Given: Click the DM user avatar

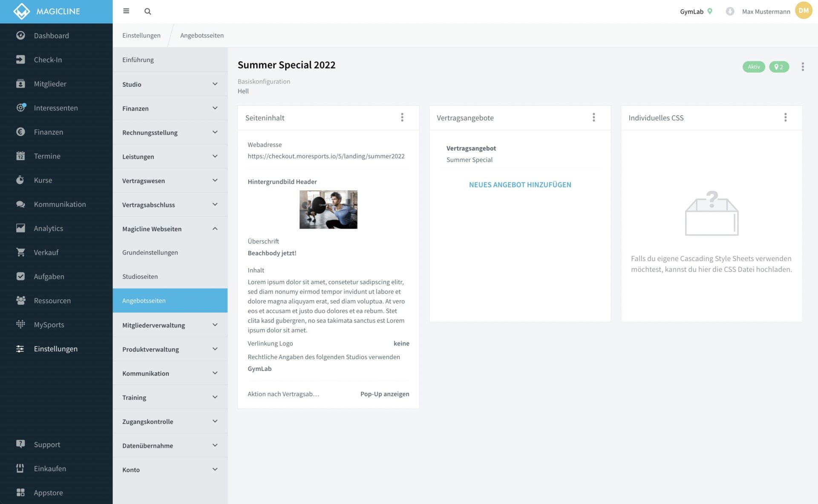Looking at the screenshot, I should tap(804, 11).
